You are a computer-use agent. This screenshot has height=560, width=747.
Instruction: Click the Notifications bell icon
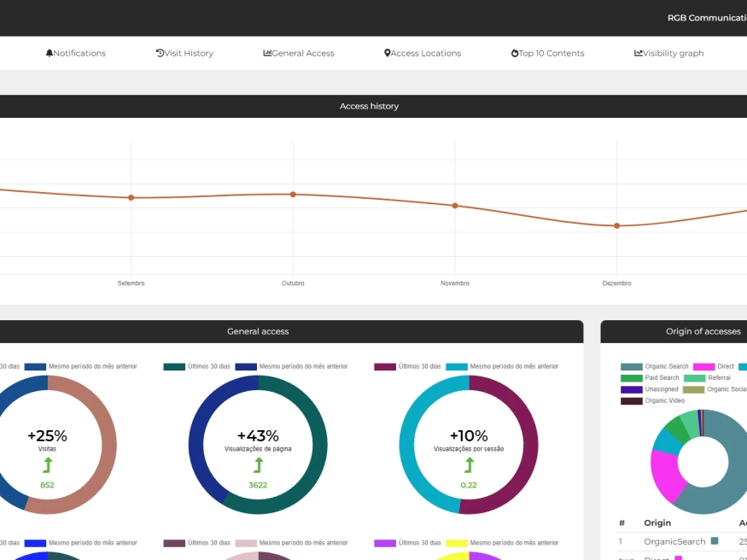(x=50, y=53)
